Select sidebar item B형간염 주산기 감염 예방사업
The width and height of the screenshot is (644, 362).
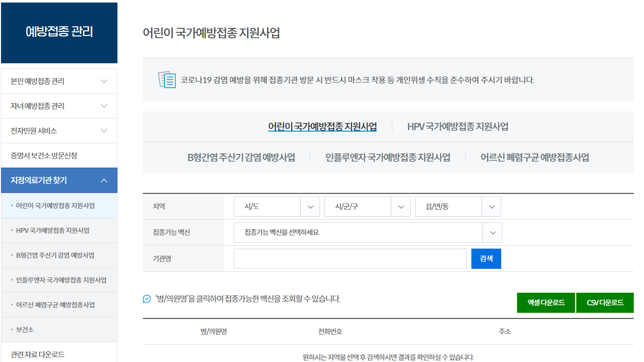(59, 255)
